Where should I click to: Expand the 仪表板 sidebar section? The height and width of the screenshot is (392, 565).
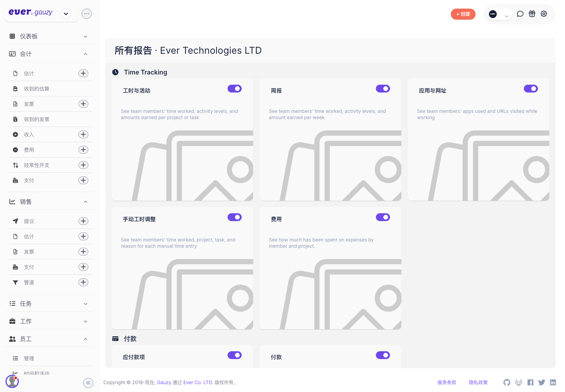[x=50, y=36]
